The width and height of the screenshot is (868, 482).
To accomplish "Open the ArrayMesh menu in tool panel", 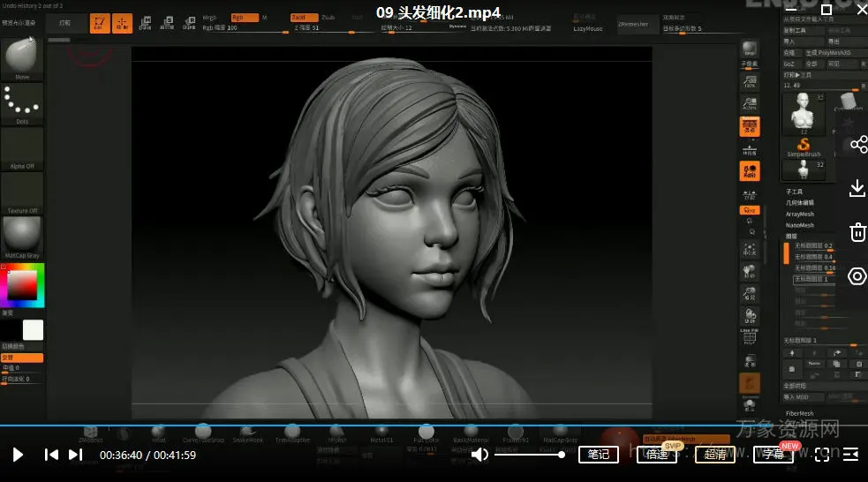I will point(800,214).
